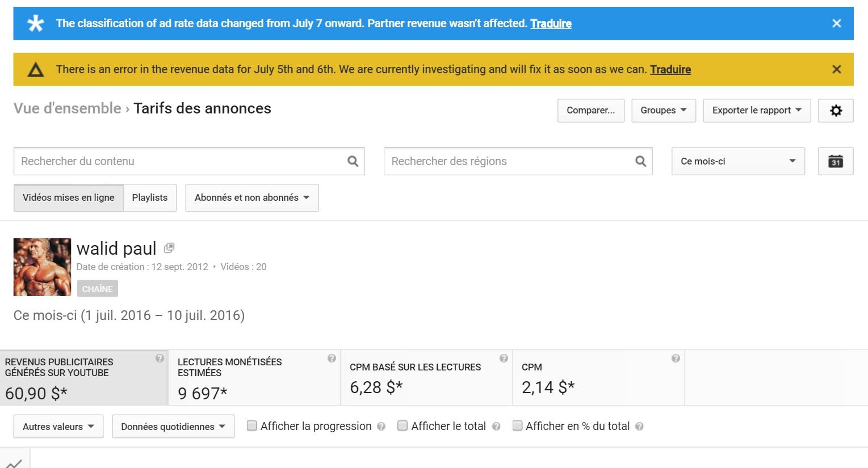This screenshot has height=468, width=868.
Task: Open the Autres valeurs dropdown
Action: [x=58, y=427]
